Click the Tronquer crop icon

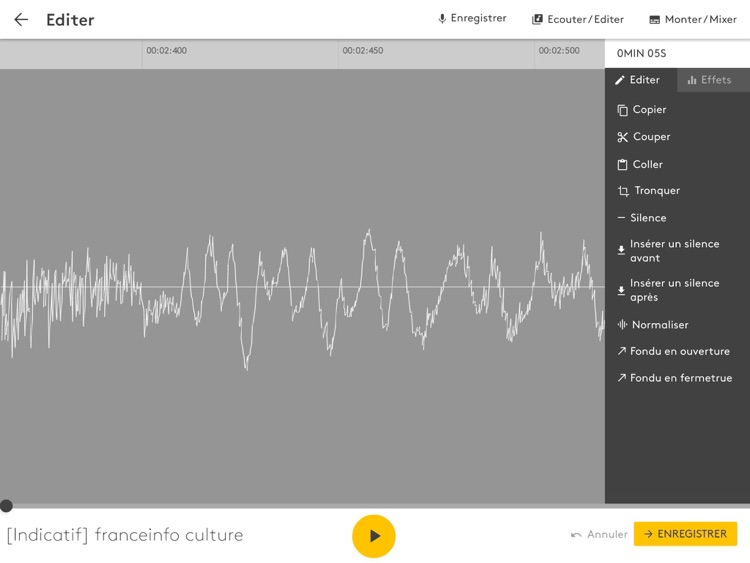coord(623,191)
